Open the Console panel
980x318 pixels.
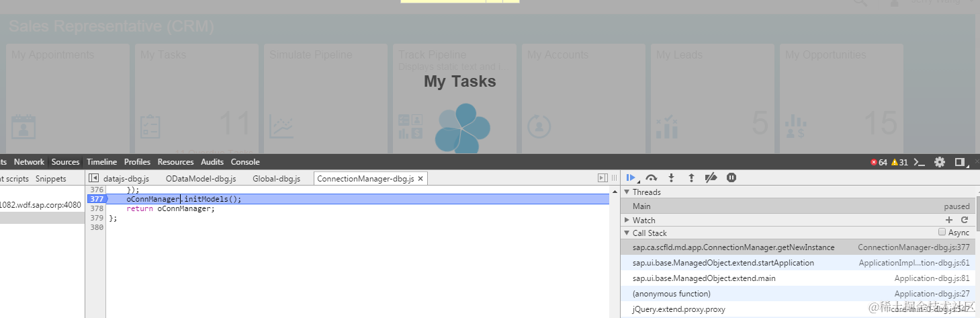pyautogui.click(x=245, y=162)
